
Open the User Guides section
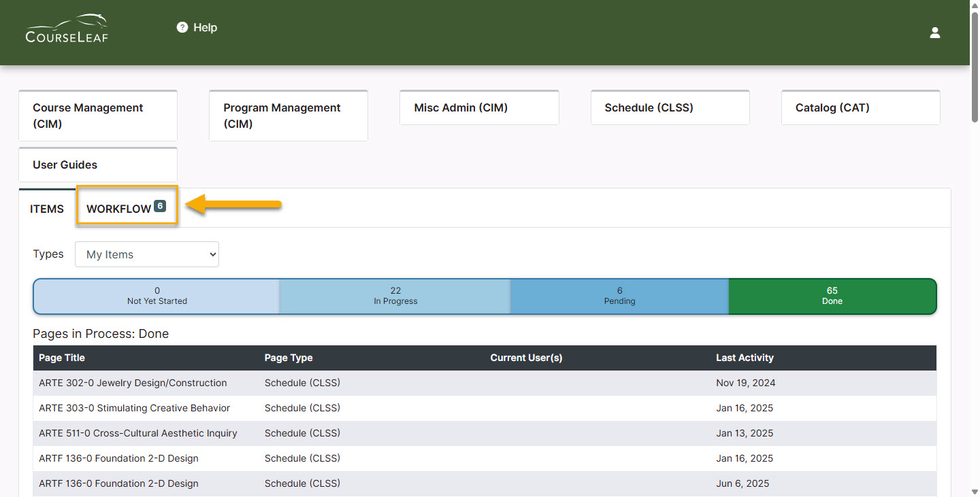tap(97, 165)
